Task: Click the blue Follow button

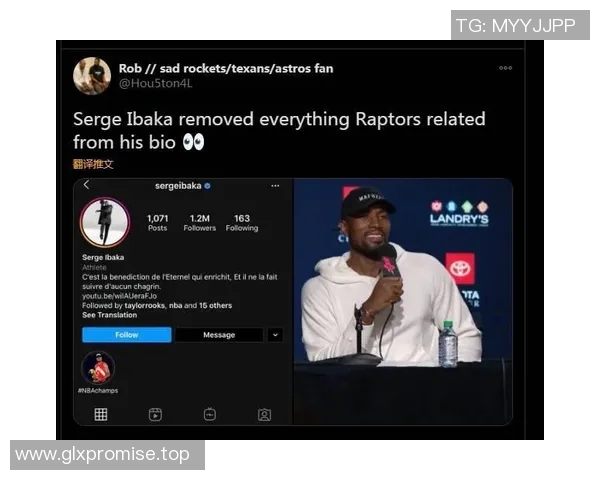Action: 127,335
